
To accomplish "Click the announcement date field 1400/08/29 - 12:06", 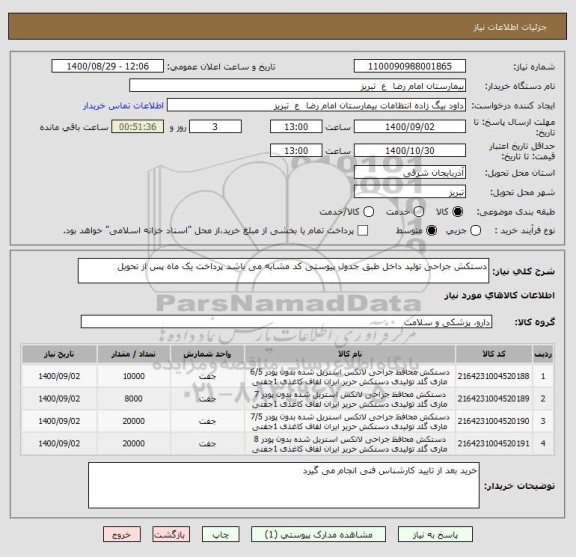I will tap(108, 67).
